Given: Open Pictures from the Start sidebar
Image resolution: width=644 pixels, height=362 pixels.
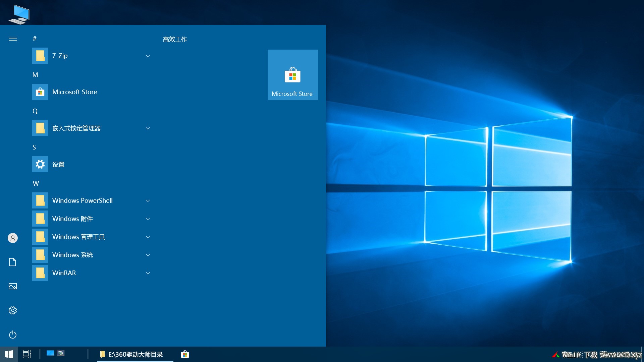Looking at the screenshot, I should click(13, 286).
